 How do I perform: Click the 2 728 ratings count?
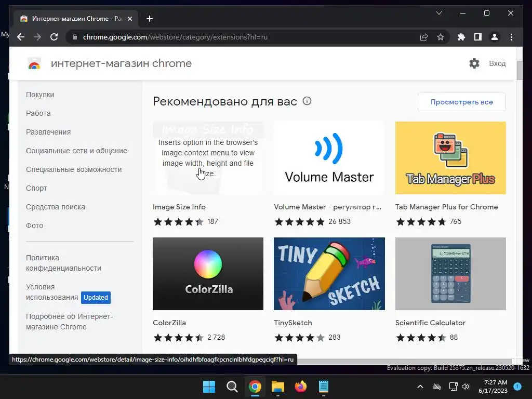tap(216, 337)
